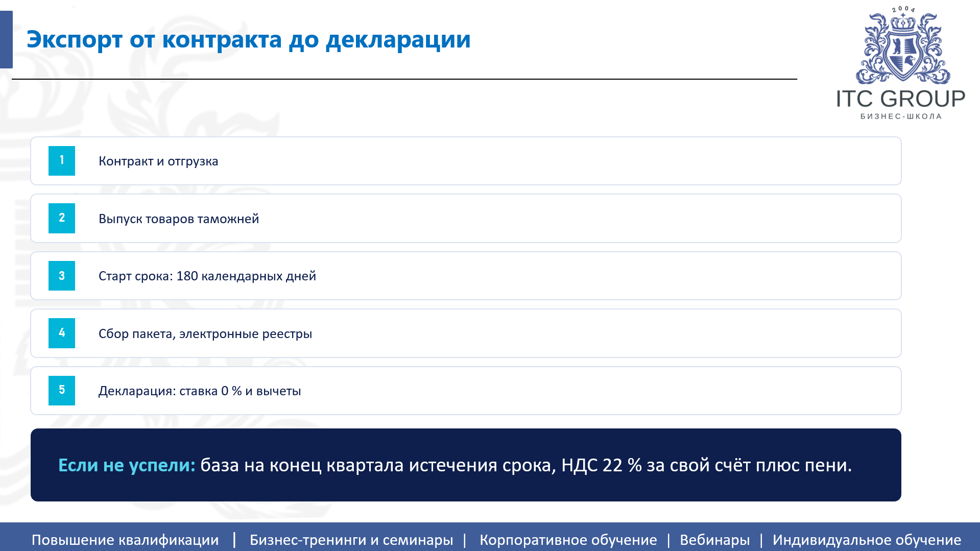Click 'Корпоративное обучение' in the footer
Viewport: 980px width, 551px height.
[x=568, y=540]
